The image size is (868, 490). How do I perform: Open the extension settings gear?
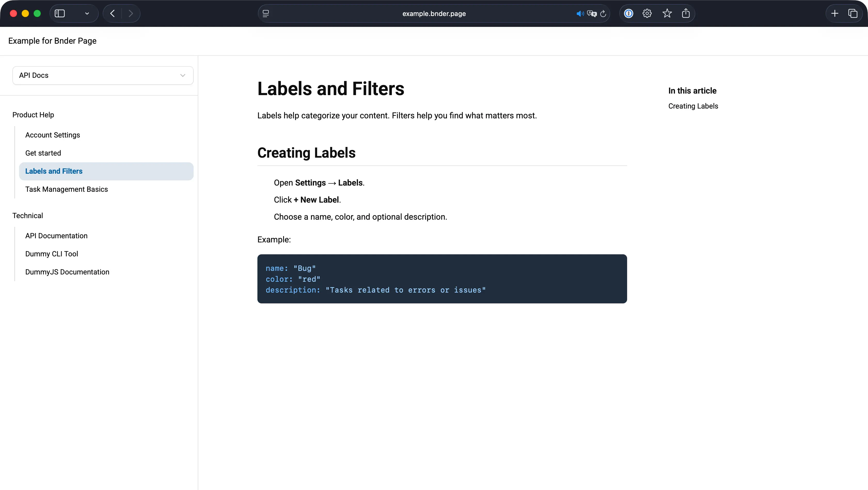pos(647,13)
